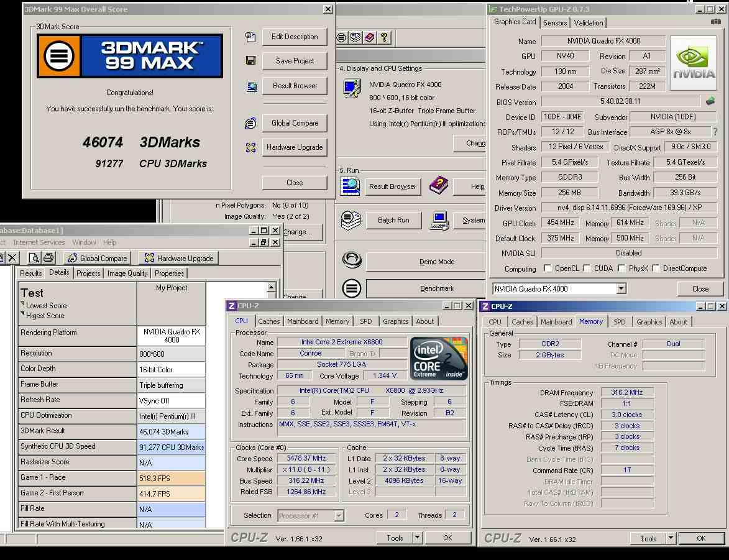Open the Processor #1 selection dropdown in CPU-Z

339,515
